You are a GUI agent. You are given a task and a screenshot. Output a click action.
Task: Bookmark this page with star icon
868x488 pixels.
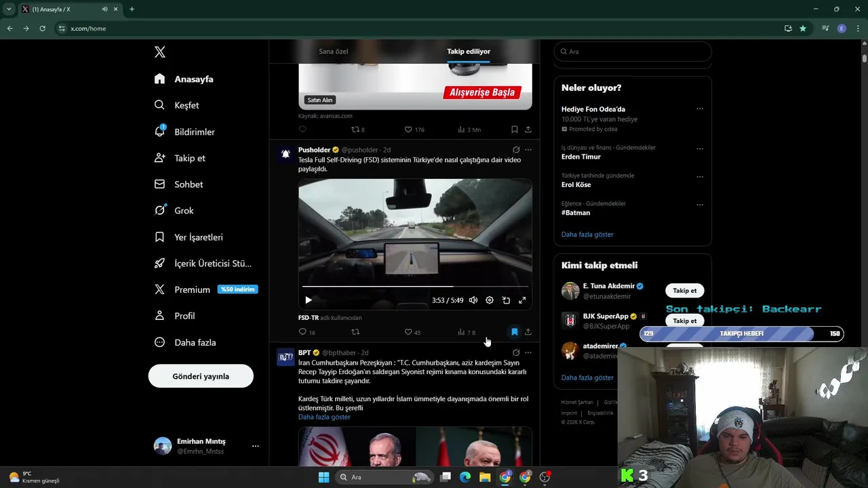[803, 28]
